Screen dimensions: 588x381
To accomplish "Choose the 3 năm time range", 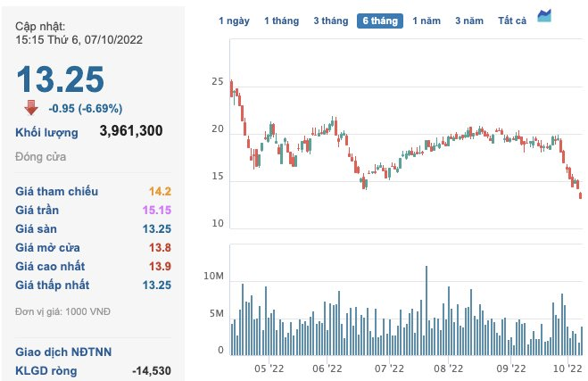I will point(469,20).
